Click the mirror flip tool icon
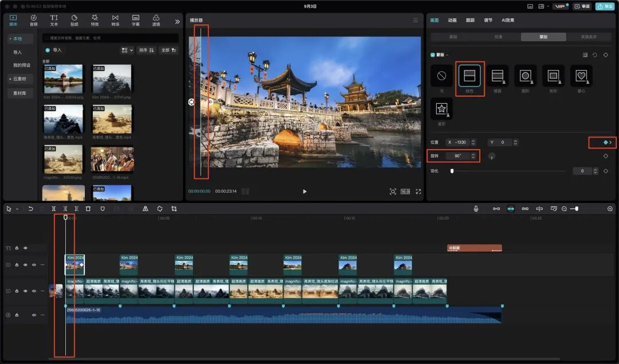This screenshot has width=619, height=364. (145, 209)
